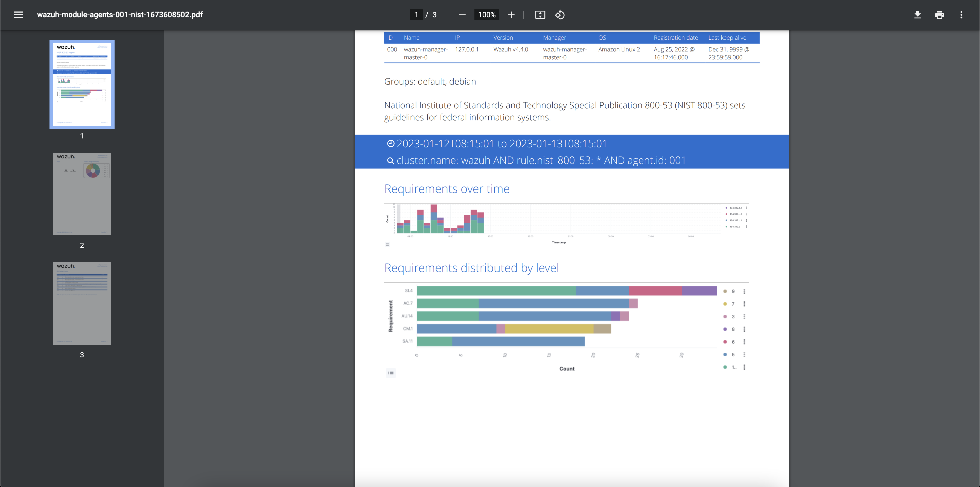Print the PDF document

click(939, 15)
